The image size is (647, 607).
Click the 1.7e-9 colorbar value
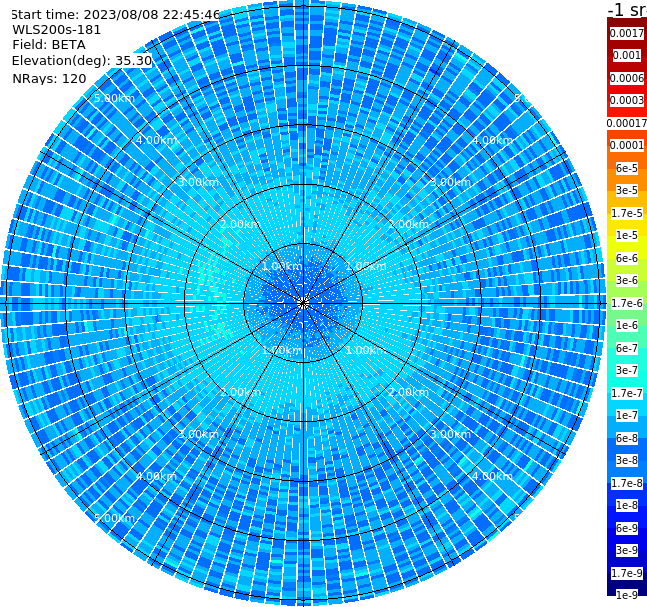click(627, 573)
